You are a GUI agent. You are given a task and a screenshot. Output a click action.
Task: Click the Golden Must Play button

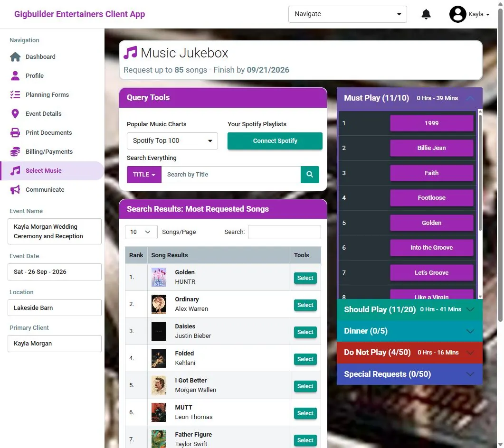click(x=431, y=223)
